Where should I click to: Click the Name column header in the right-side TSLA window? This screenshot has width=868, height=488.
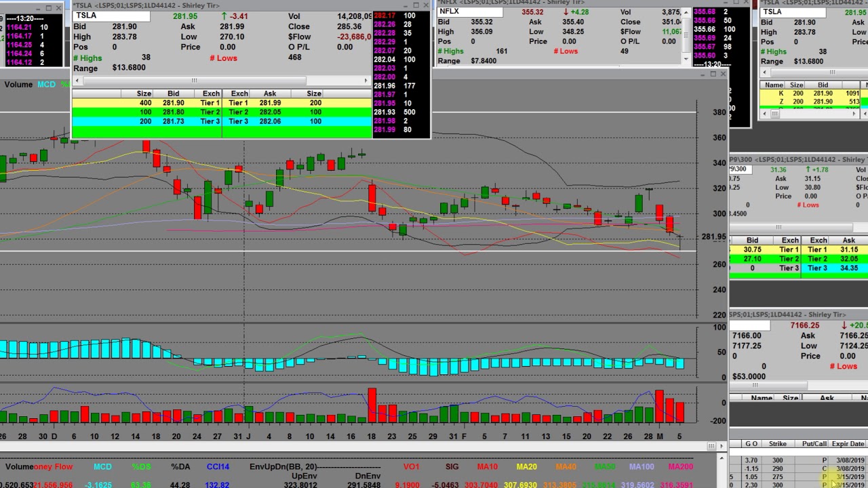[774, 85]
